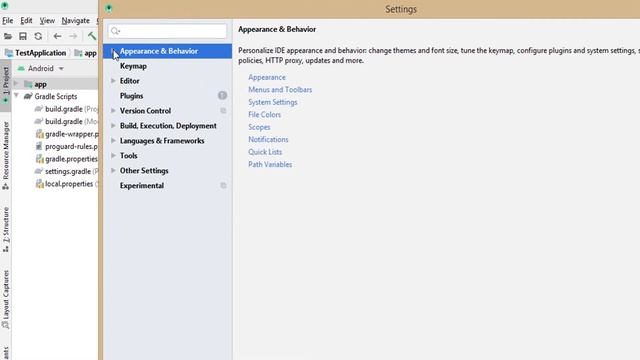Click the Make Project hammer icon
Viewport: 640px width, 360px height.
[91, 36]
